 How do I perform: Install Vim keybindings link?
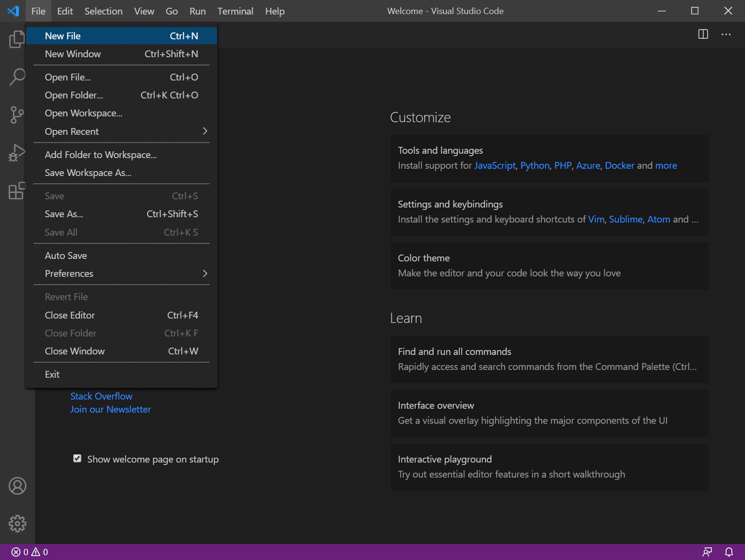pyautogui.click(x=596, y=219)
